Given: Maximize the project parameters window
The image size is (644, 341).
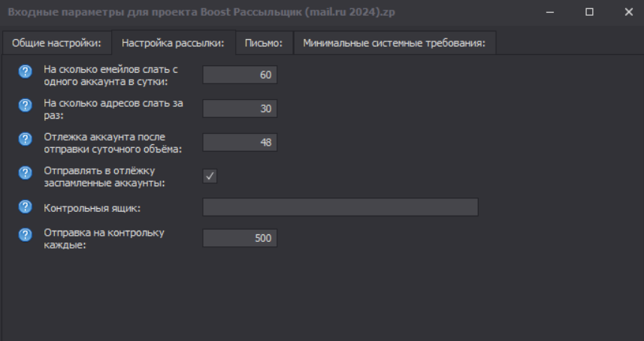Looking at the screenshot, I should (x=589, y=12).
